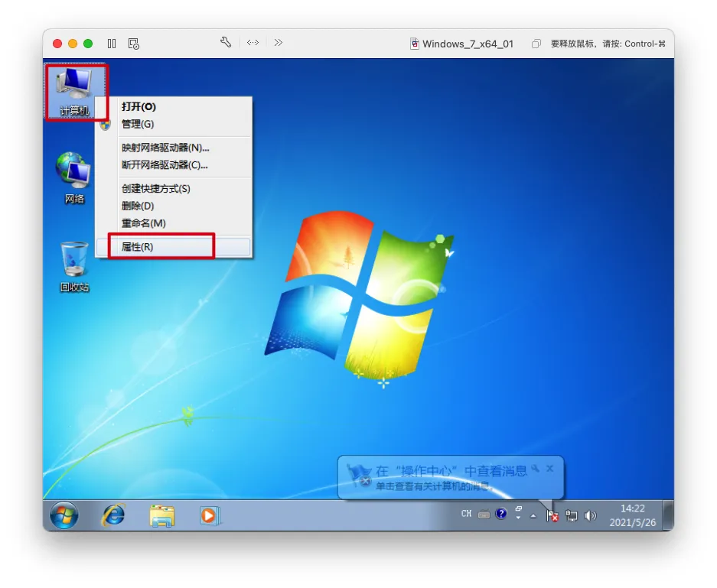The width and height of the screenshot is (717, 588).
Task: Launch Internet Explorer from the taskbar
Action: 113,515
